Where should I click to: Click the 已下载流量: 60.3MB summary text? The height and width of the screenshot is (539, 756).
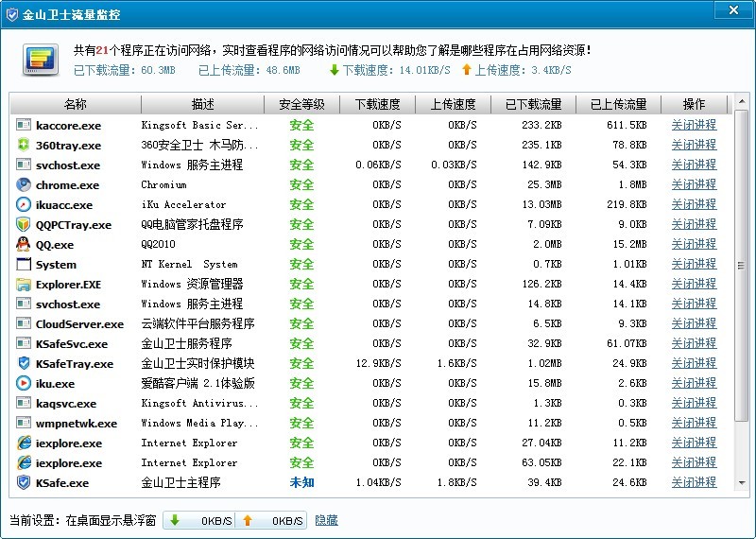125,71
